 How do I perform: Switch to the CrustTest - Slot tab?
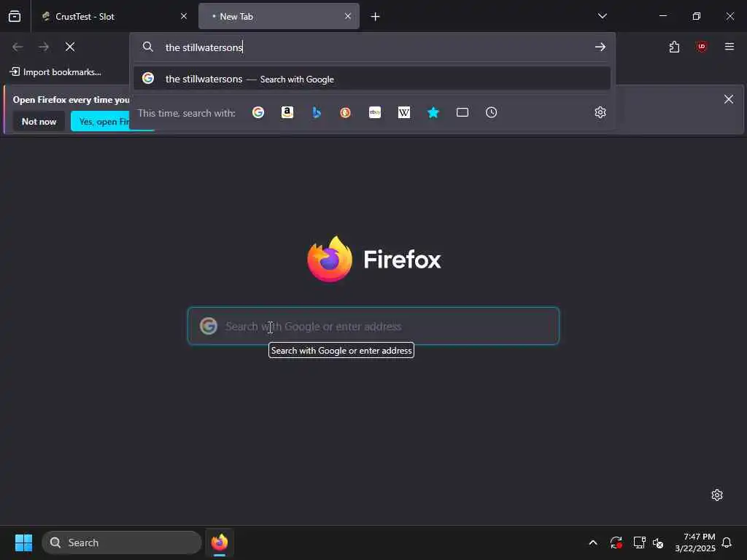[x=115, y=16]
